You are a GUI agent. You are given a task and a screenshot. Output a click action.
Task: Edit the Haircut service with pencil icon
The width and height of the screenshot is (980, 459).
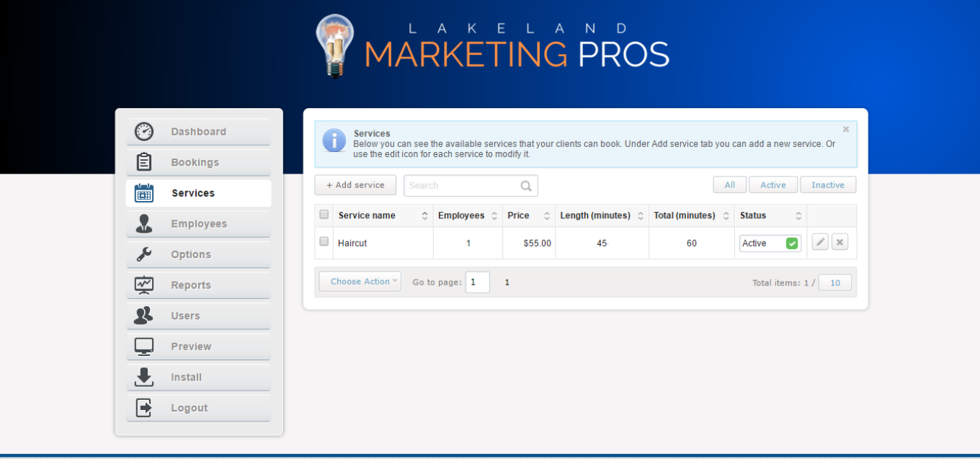coord(820,243)
